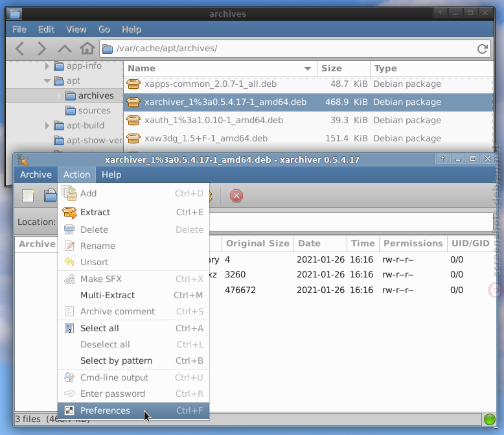Sort archive by UID/GID column
The width and height of the screenshot is (504, 435).
click(470, 244)
